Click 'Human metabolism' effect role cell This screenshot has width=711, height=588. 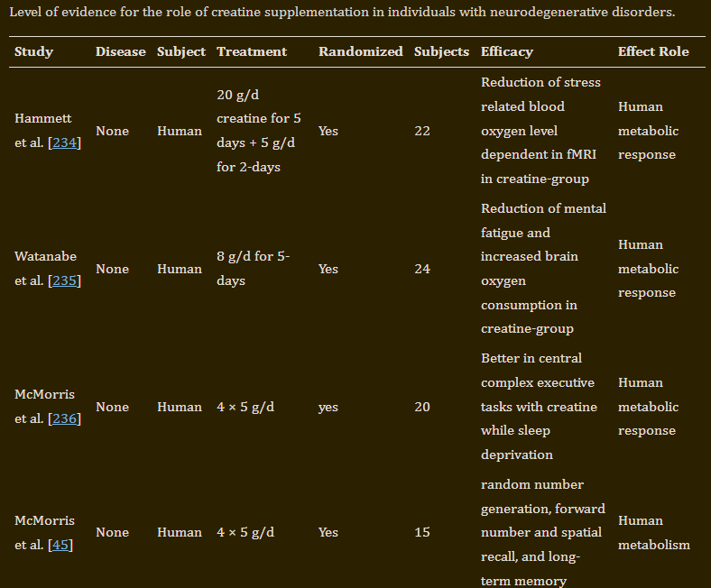(x=654, y=532)
